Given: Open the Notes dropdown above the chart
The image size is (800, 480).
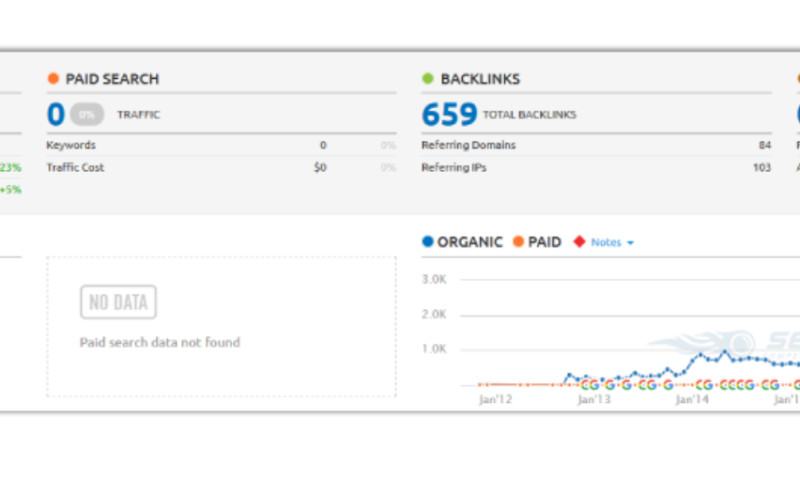Looking at the screenshot, I should click(x=612, y=242).
